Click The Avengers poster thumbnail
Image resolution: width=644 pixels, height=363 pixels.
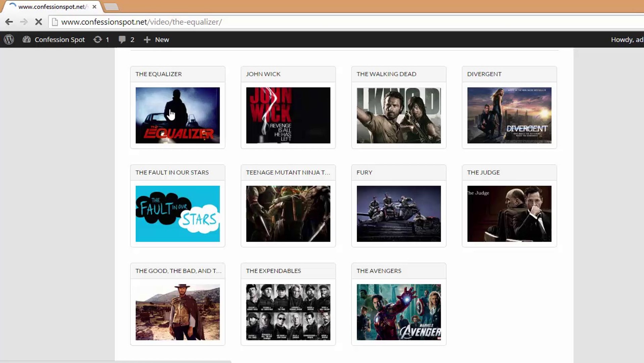point(399,312)
